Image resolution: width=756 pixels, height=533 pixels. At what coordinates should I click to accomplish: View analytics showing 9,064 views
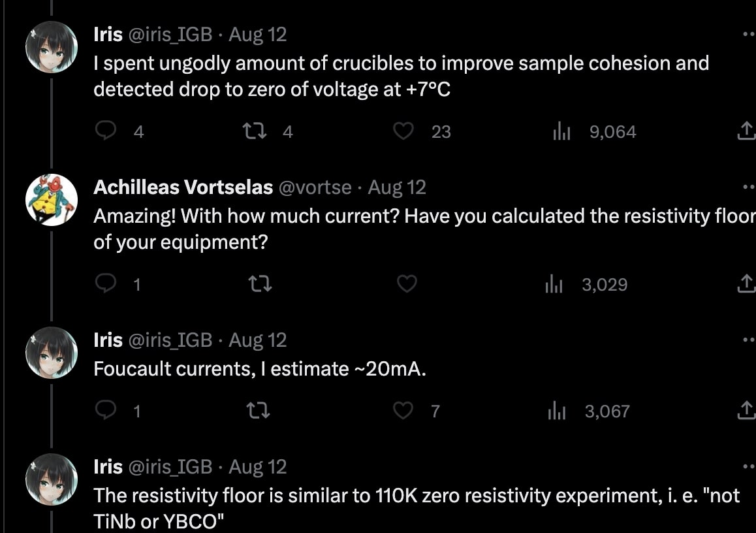(561, 132)
